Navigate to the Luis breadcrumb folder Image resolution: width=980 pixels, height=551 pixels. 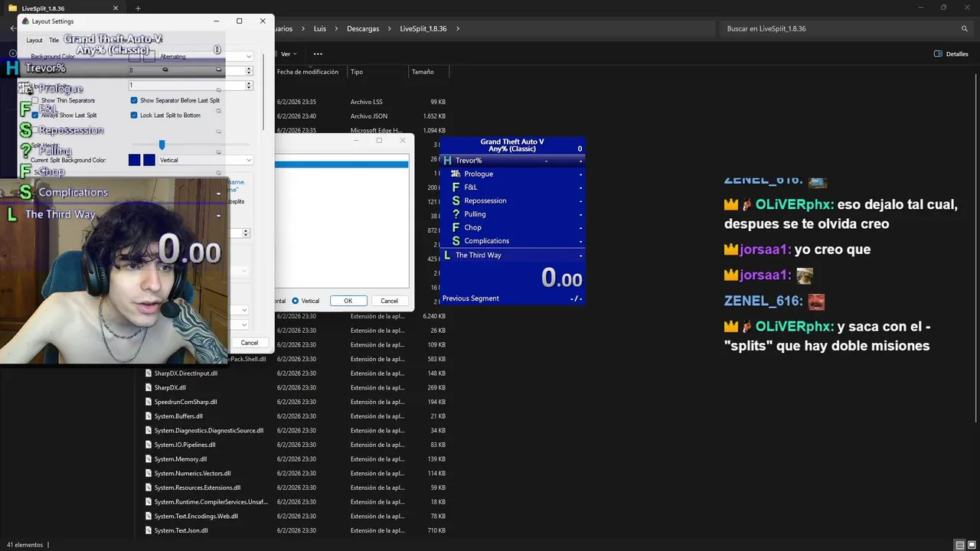(x=320, y=28)
